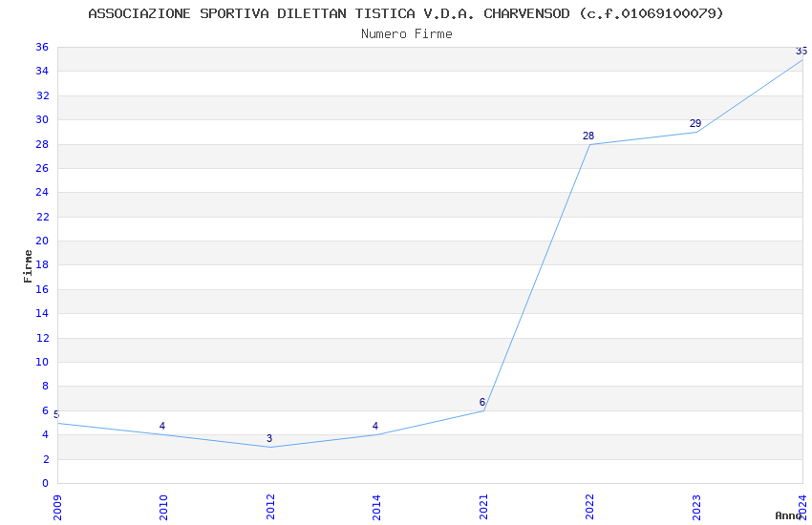
Task: Click the y-axis tick value 30
Action: point(42,119)
